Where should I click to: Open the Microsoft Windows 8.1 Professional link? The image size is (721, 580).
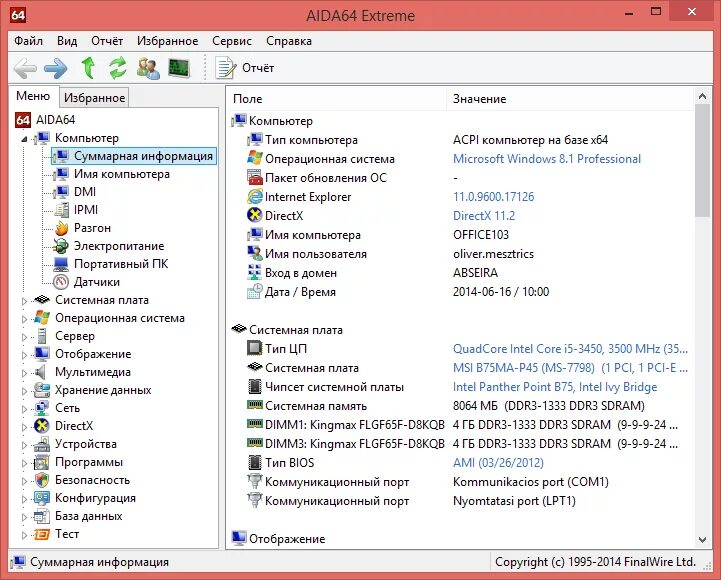pos(547,159)
